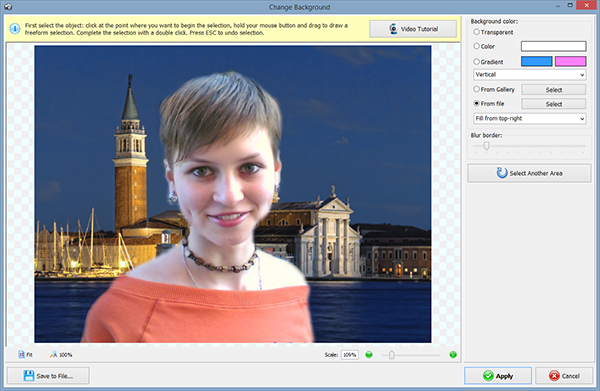Select the Transparent background radio option
This screenshot has width=600, height=391.
[x=476, y=32]
